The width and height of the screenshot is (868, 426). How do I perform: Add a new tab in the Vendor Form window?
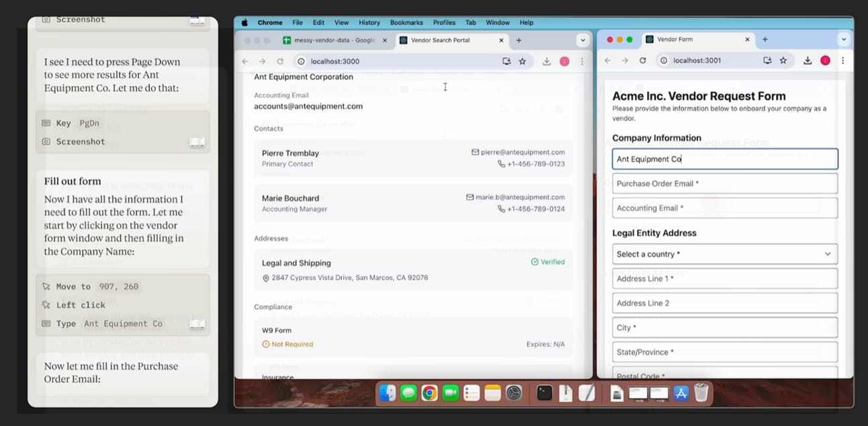click(765, 40)
